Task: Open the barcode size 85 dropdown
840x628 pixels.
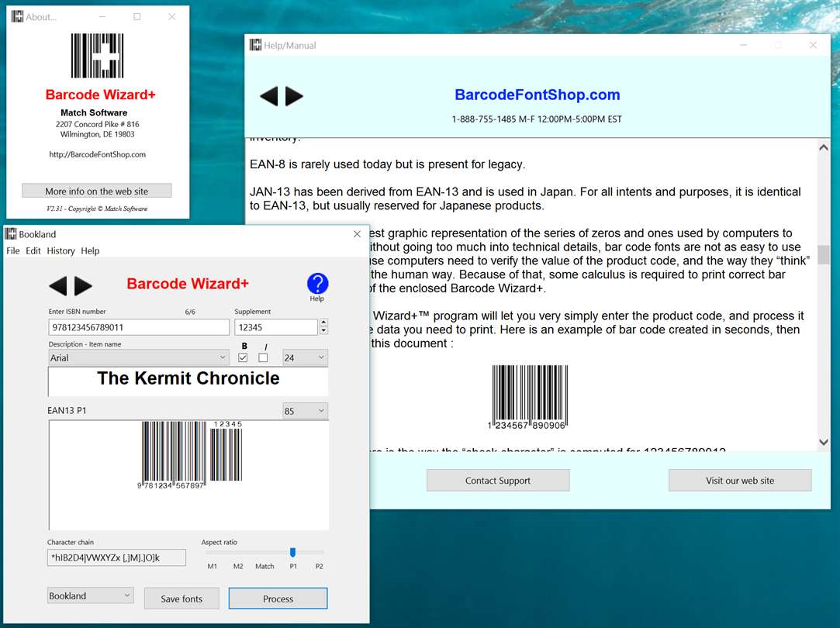Action: click(x=305, y=411)
